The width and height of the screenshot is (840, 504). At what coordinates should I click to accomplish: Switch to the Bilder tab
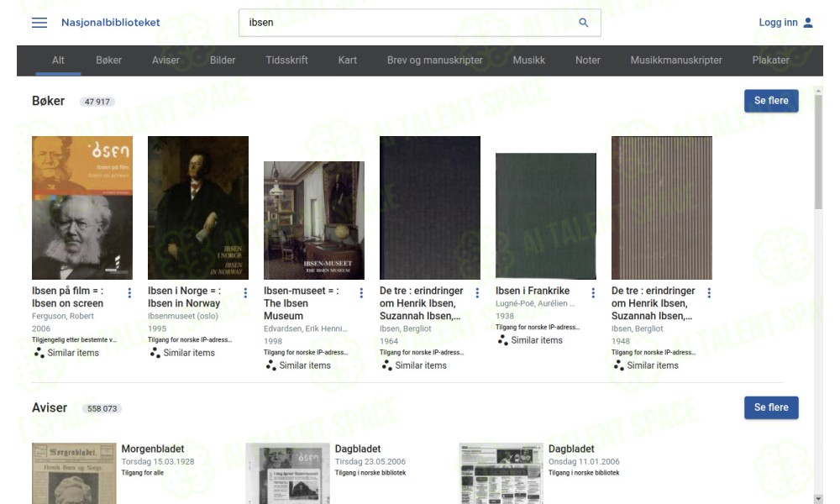[x=223, y=60]
